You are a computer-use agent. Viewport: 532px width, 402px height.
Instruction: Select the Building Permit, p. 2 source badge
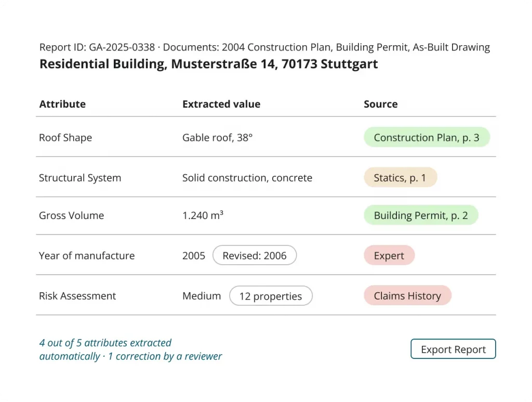click(421, 215)
